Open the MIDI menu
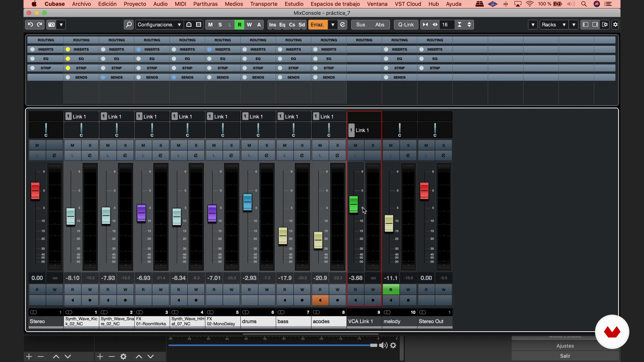This screenshot has height=362, width=644. (x=180, y=4)
